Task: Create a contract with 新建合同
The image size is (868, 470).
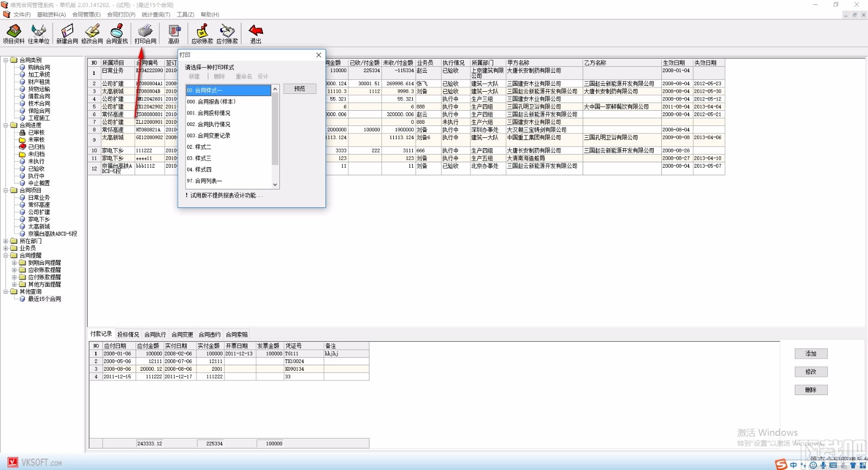Action: coord(67,34)
